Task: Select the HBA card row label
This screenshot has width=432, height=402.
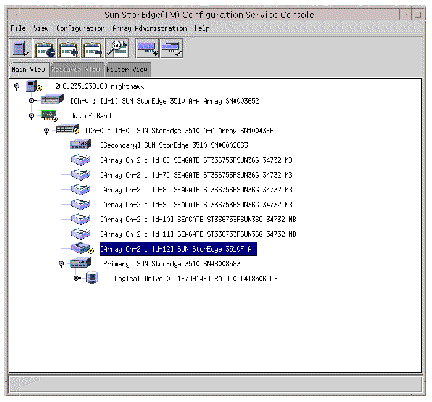Action: click(91, 116)
